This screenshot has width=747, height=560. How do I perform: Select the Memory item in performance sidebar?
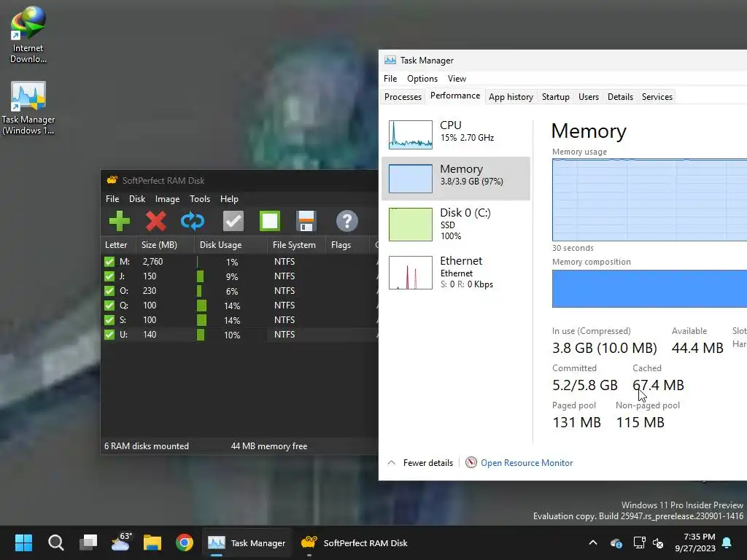(x=456, y=179)
